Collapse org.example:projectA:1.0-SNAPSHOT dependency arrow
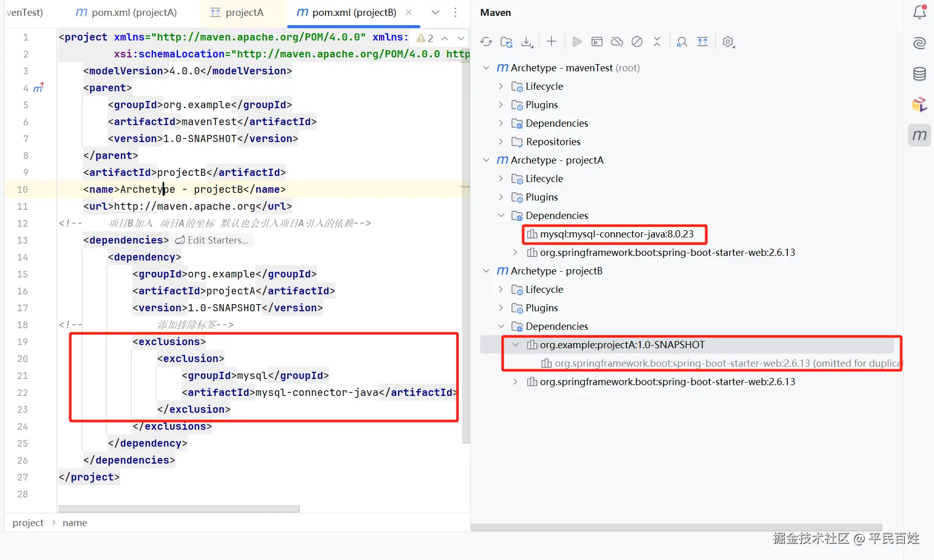Image resolution: width=934 pixels, height=560 pixels. (x=515, y=345)
